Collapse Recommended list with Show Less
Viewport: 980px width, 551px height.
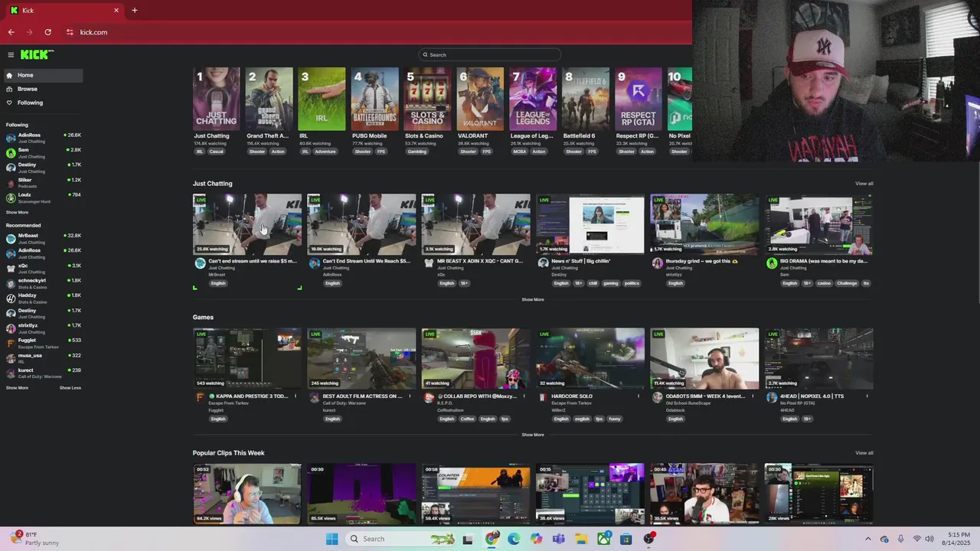pyautogui.click(x=70, y=388)
